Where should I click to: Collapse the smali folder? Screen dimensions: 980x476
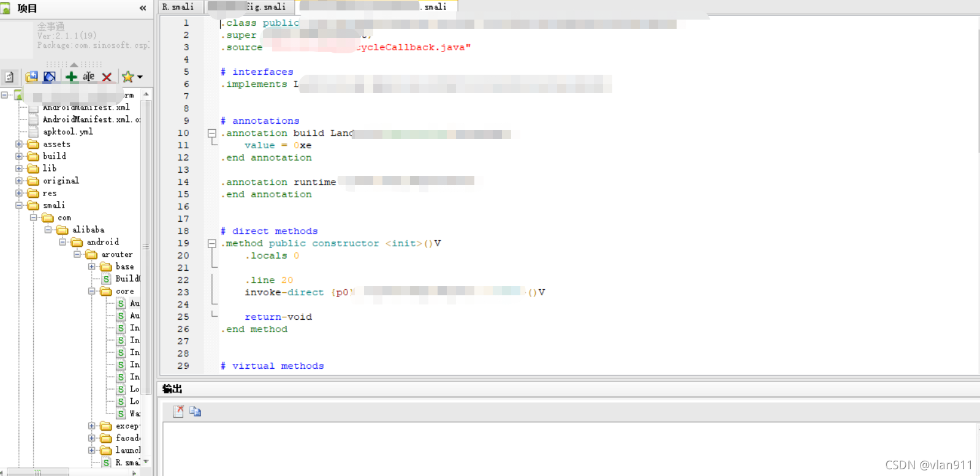click(x=19, y=205)
